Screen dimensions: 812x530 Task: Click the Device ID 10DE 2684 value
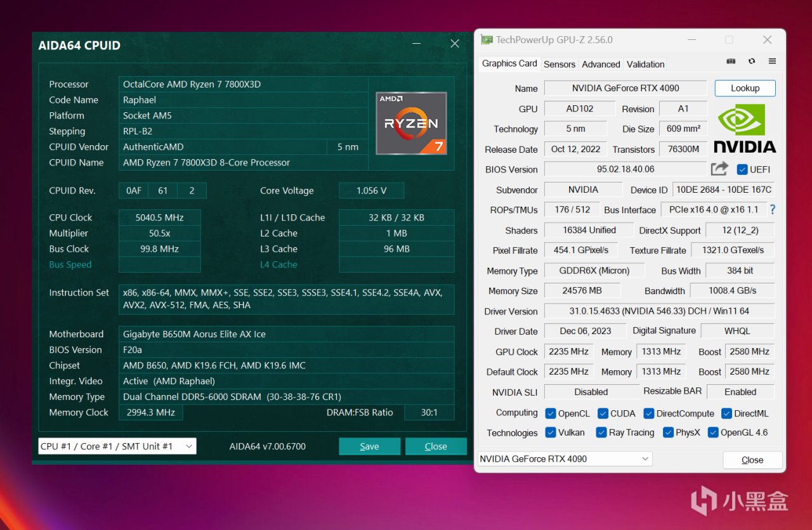pos(724,190)
